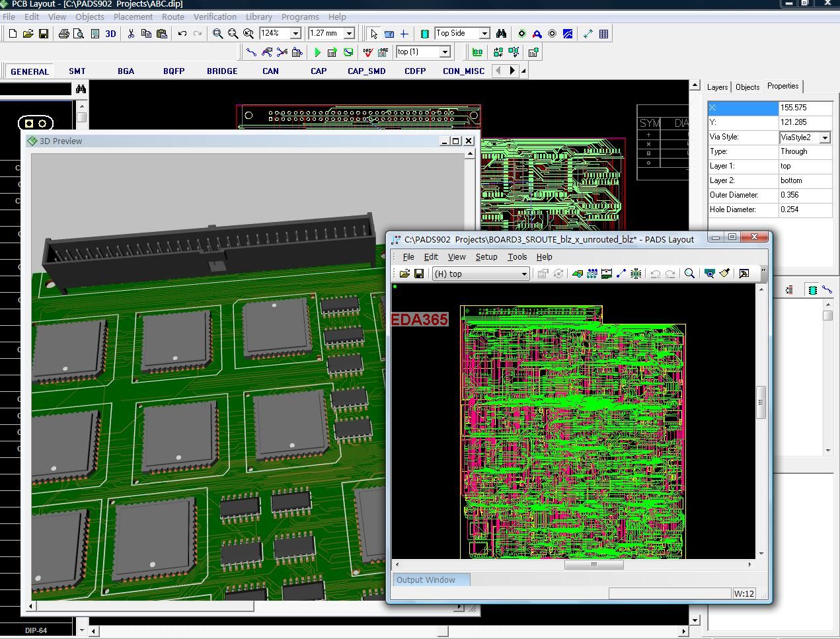The height and width of the screenshot is (639, 840).
Task: Open the Route menu
Action: point(173,17)
